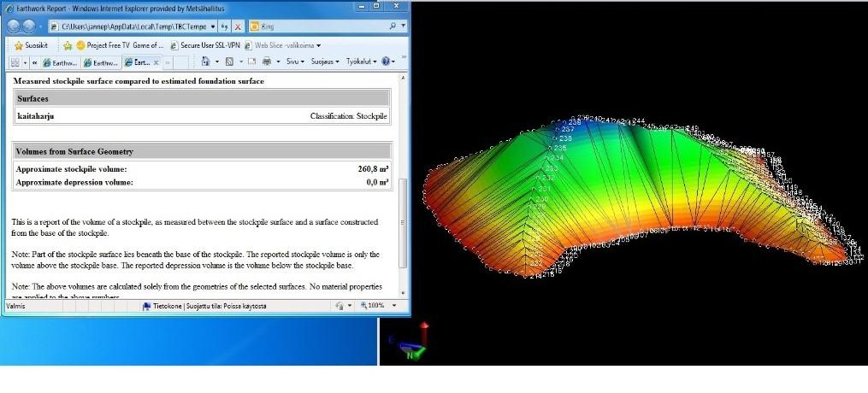
Task: Close the active Eart... tab
Action: coord(156,62)
